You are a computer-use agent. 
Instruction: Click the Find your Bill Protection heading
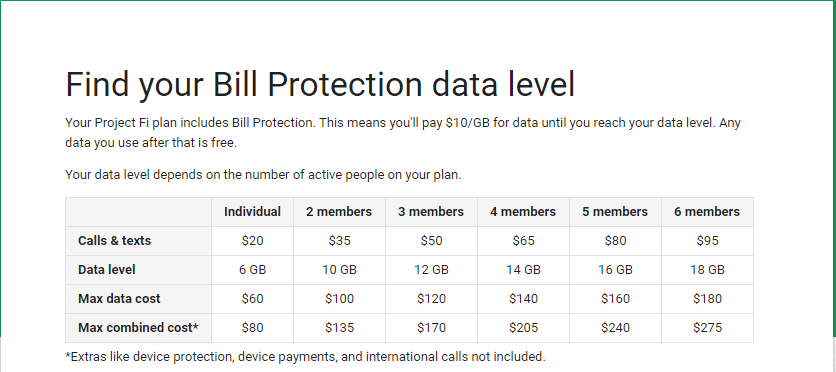coord(320,85)
